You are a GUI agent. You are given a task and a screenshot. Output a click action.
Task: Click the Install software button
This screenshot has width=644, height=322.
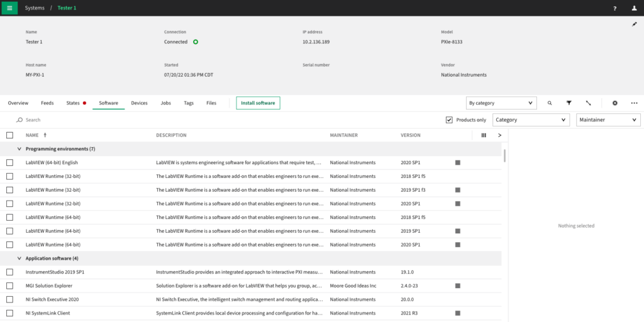(258, 103)
